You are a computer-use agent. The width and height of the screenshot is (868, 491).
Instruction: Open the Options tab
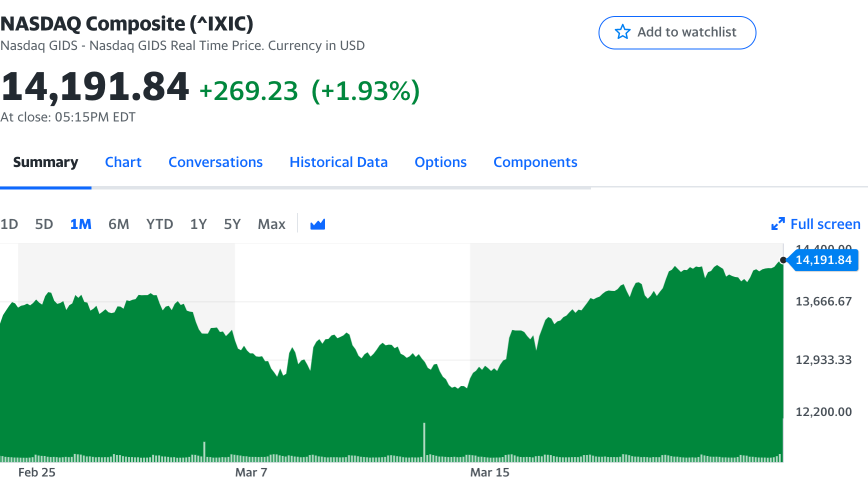pos(440,162)
